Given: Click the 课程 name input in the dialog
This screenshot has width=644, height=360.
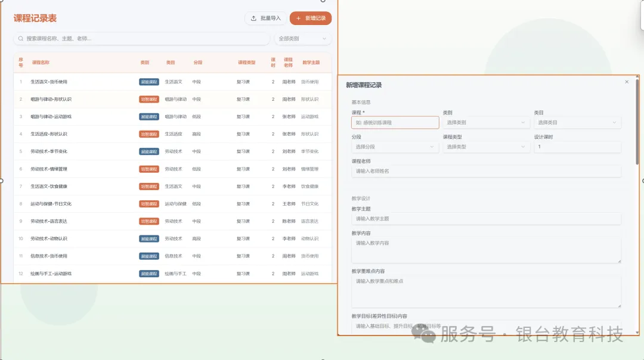Looking at the screenshot, I should click(x=395, y=122).
